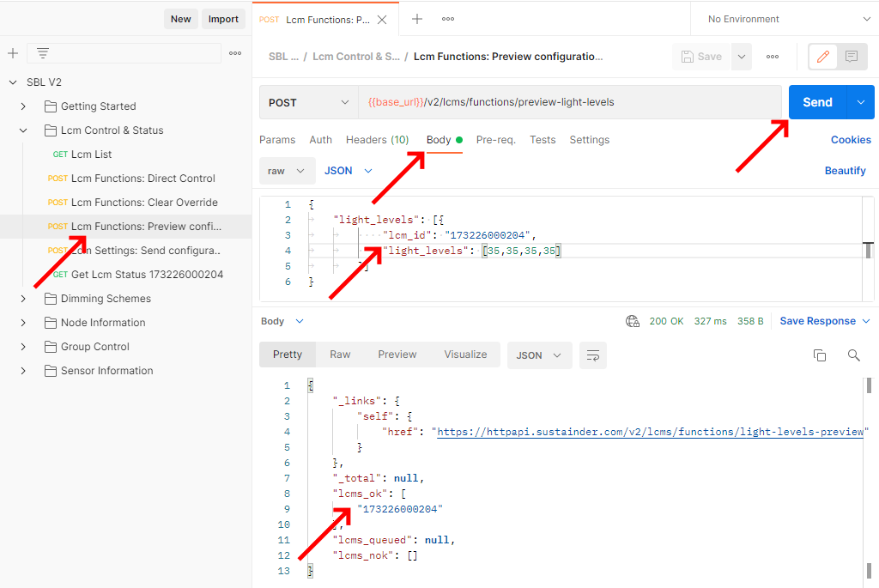879x588 pixels.
Task: Open the sidebar more actions ellipsis icon
Action: coord(234,53)
